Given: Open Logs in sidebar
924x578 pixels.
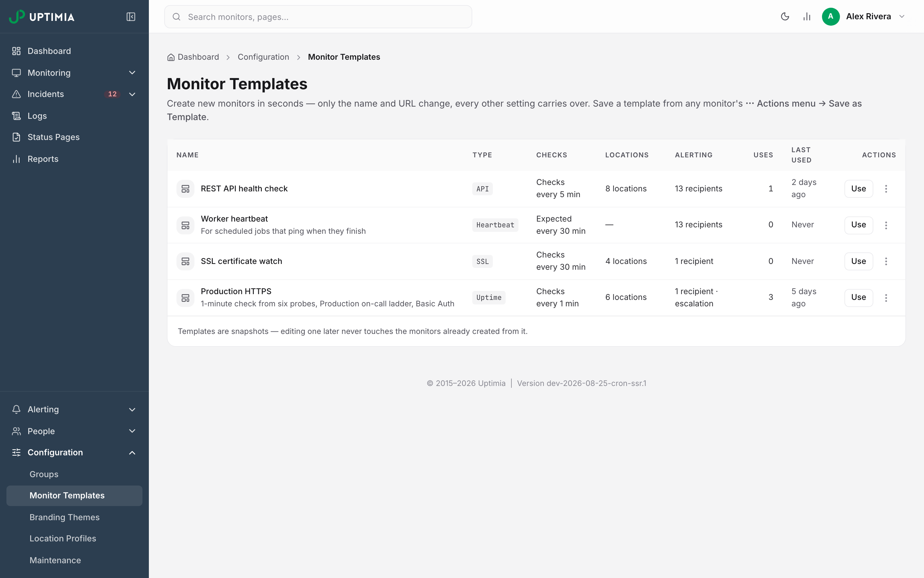Looking at the screenshot, I should (x=74, y=116).
